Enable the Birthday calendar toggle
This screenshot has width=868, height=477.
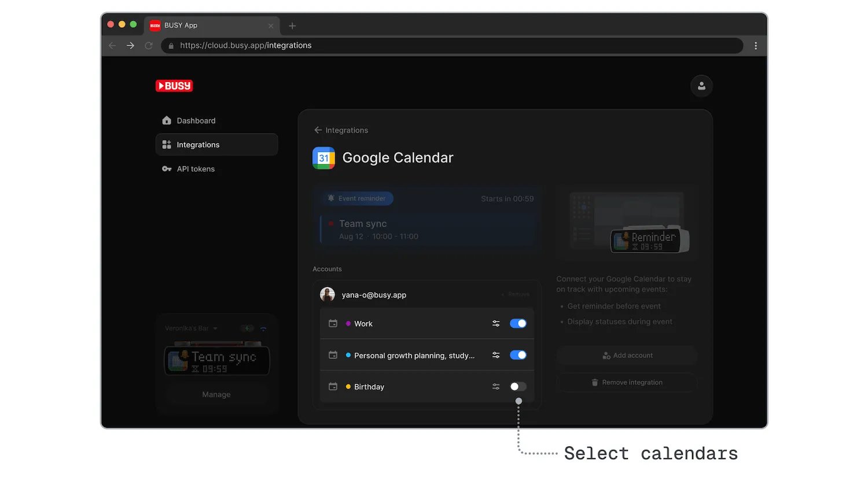pyautogui.click(x=518, y=386)
